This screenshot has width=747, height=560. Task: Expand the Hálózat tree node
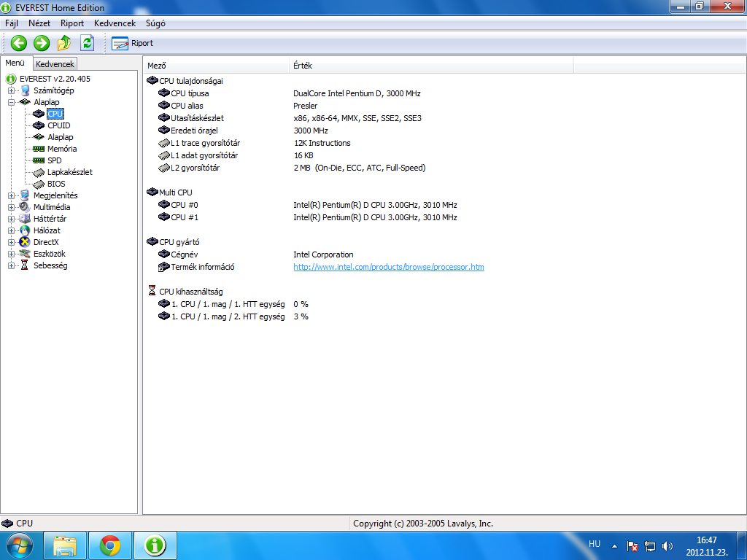tap(11, 230)
